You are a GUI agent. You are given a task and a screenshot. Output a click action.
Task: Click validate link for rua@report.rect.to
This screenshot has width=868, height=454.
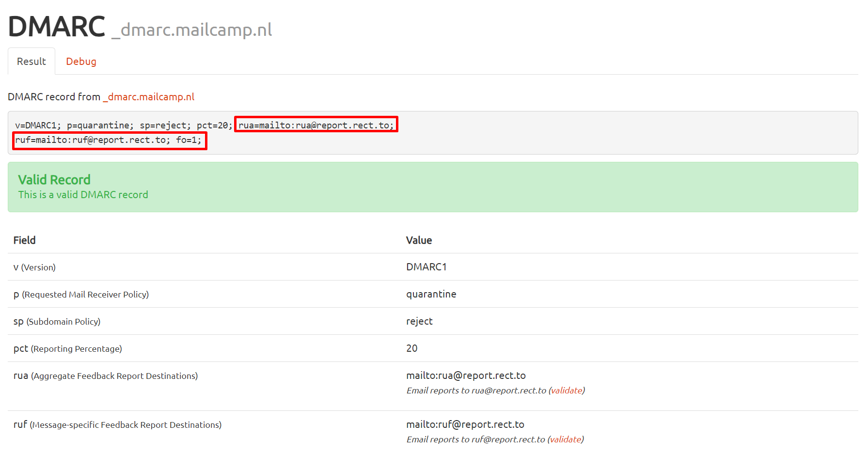[x=567, y=391]
